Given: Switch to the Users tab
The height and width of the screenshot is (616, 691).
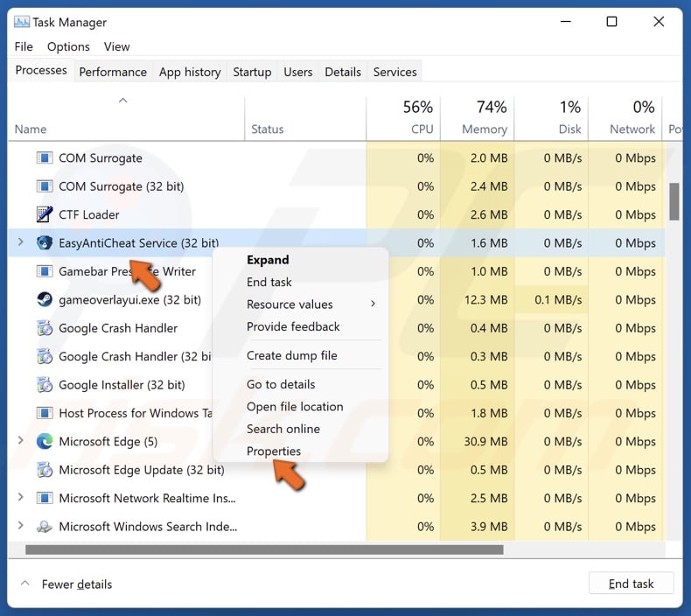Looking at the screenshot, I should 298,72.
